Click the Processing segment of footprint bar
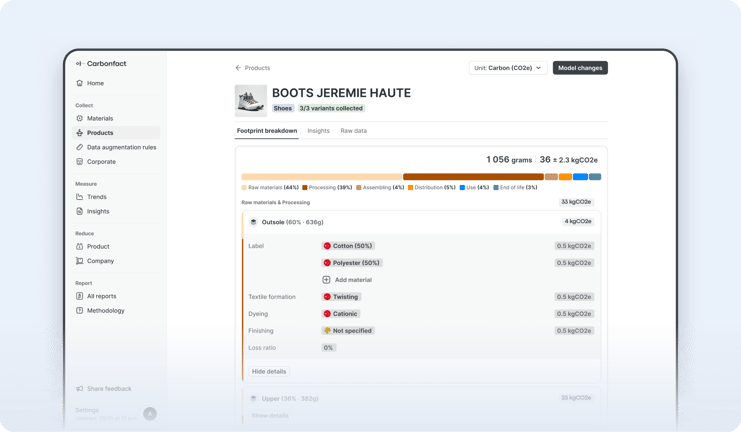 [473, 177]
